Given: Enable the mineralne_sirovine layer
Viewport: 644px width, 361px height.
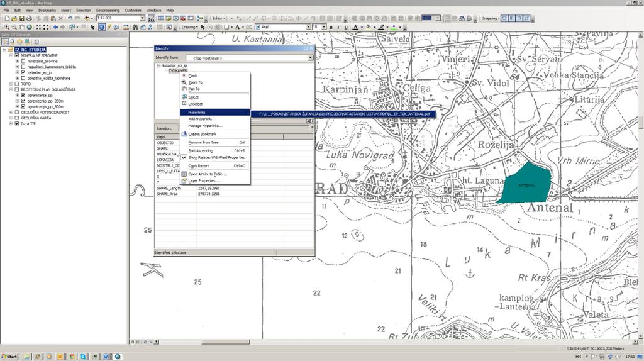Looking at the screenshot, I should click(23, 61).
